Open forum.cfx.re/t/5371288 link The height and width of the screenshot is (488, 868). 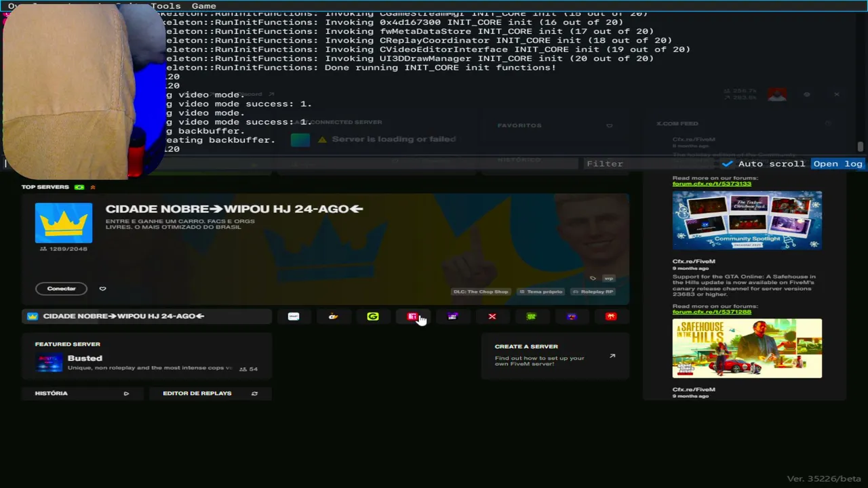click(712, 312)
